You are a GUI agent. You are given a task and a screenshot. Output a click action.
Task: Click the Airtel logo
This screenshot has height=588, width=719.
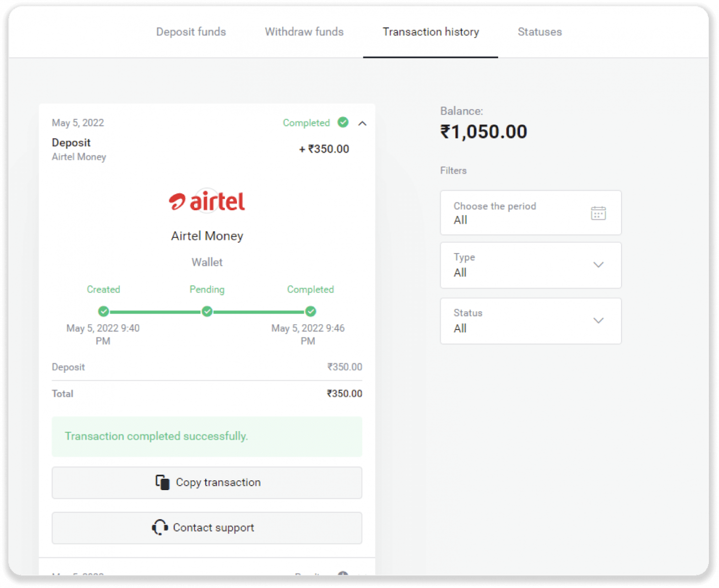[207, 201]
